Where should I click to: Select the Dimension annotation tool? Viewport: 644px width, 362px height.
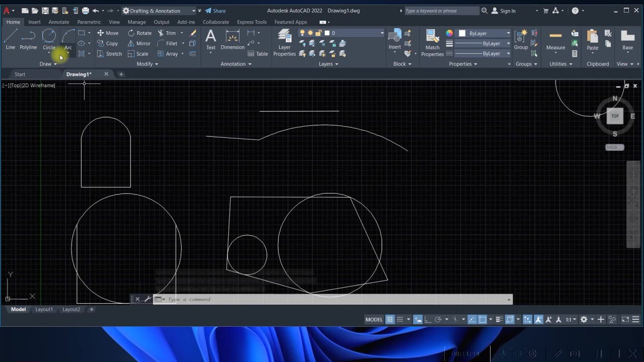click(232, 40)
